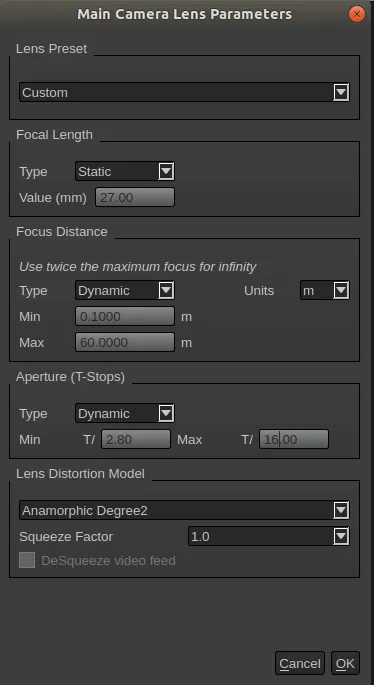Open the Focal Length Type dropdown
Viewport: 374px width, 685px height.
(125, 171)
